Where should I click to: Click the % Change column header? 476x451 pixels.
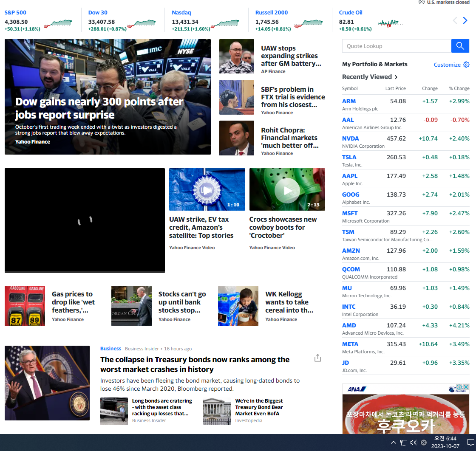459,88
